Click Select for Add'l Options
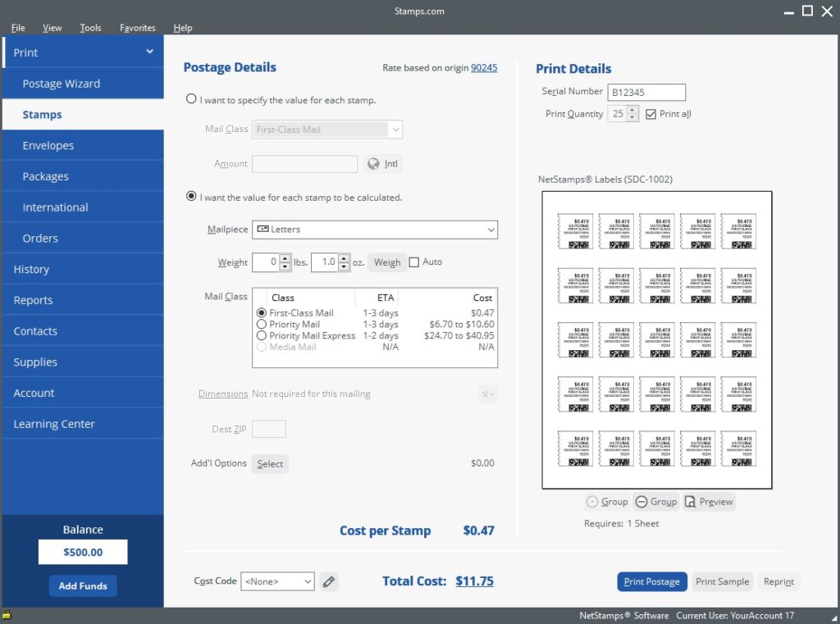840x624 pixels. click(270, 464)
